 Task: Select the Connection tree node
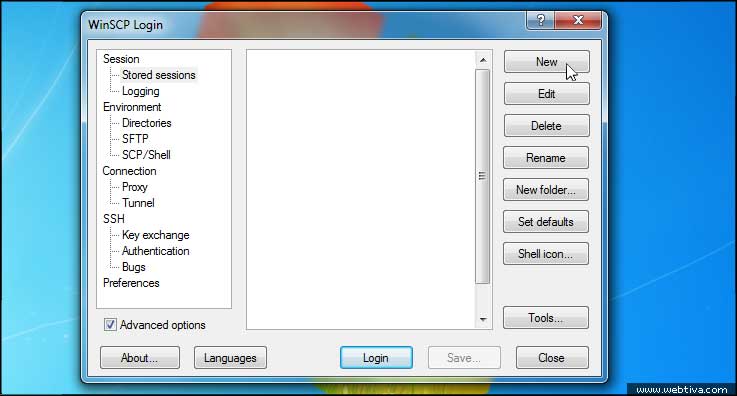point(129,171)
